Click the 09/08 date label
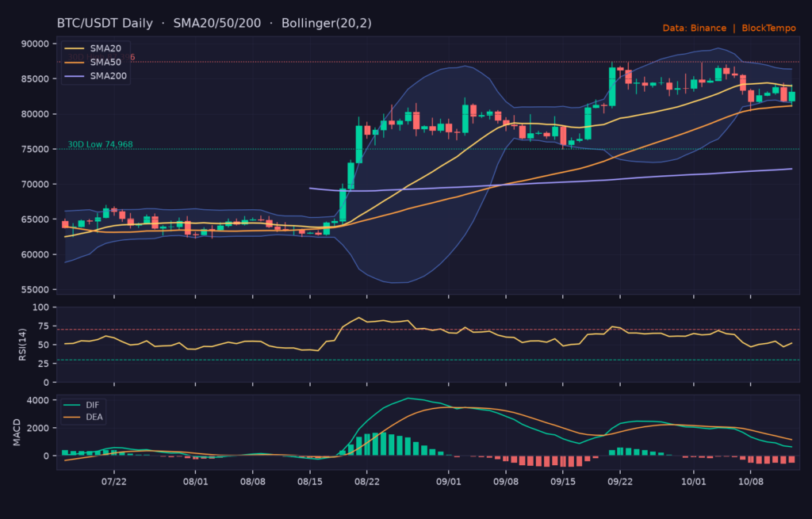 pyautogui.click(x=506, y=482)
